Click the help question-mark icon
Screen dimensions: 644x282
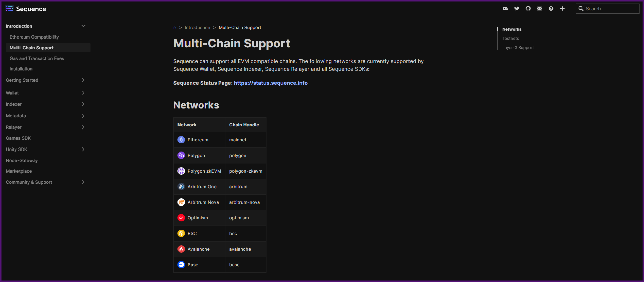pyautogui.click(x=551, y=9)
